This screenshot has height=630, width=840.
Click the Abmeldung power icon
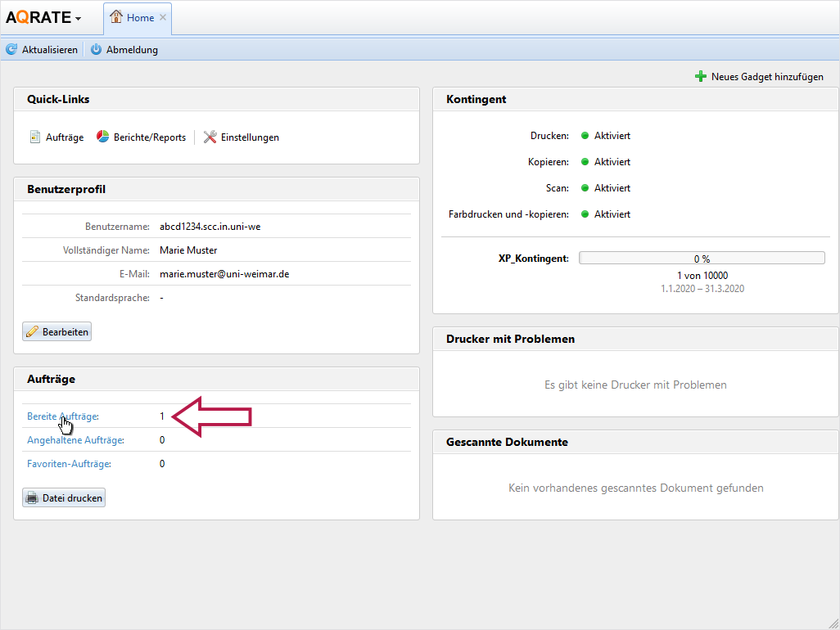pyautogui.click(x=96, y=50)
